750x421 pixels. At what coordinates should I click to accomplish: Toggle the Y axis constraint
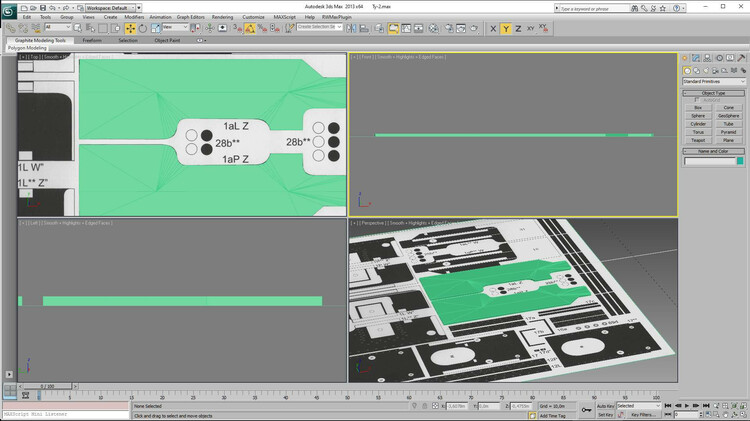(x=505, y=28)
